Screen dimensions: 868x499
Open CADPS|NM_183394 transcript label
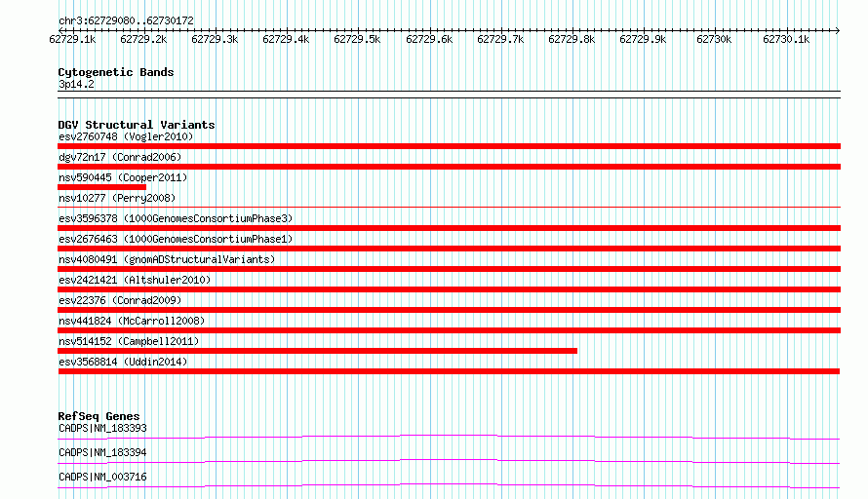103,452
